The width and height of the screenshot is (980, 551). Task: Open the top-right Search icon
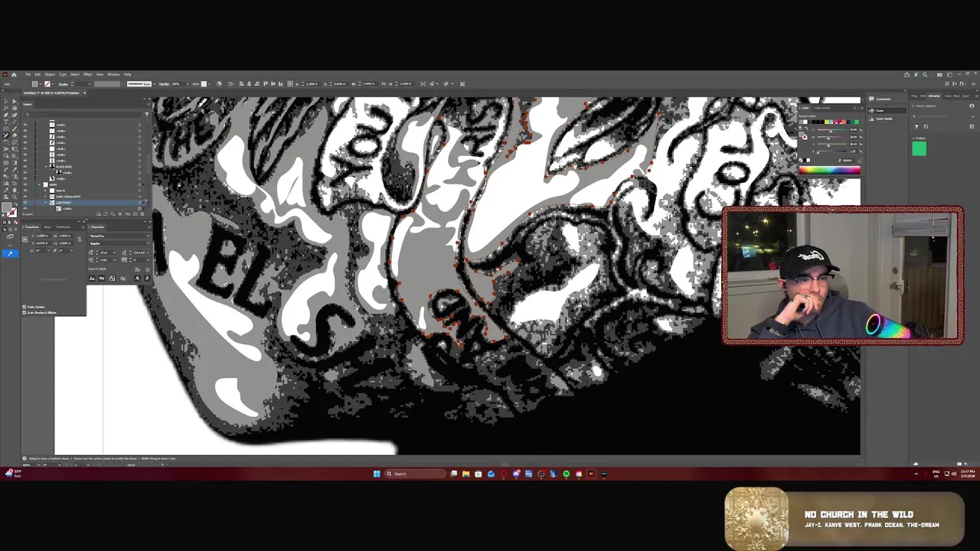925,75
